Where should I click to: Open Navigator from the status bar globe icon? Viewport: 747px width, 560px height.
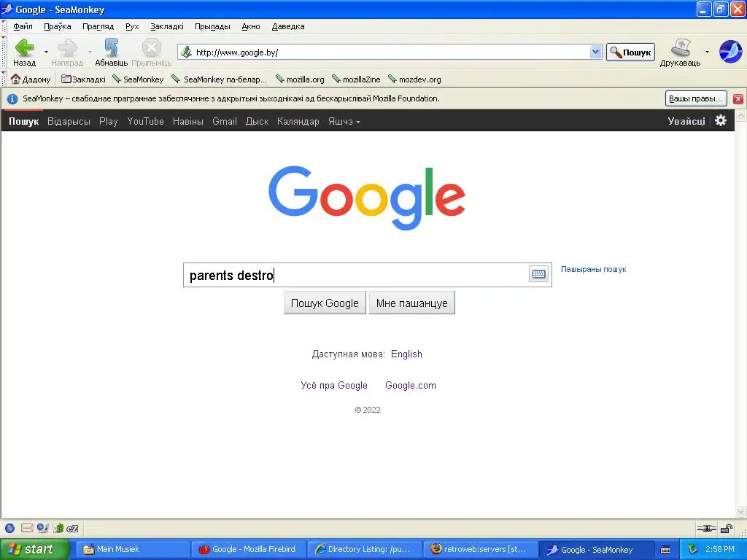pos(9,528)
